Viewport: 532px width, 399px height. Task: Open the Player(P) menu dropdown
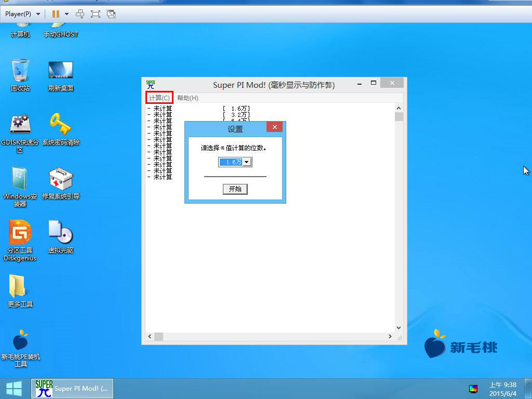point(22,14)
